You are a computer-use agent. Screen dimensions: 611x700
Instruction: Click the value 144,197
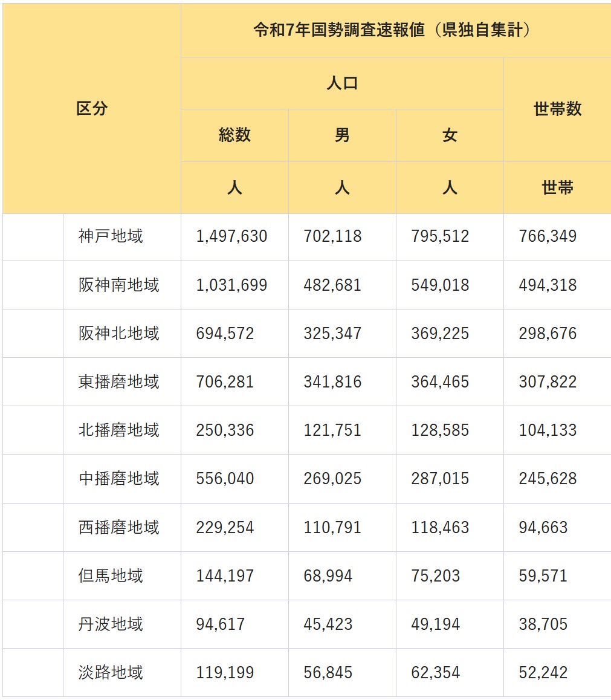coord(225,576)
